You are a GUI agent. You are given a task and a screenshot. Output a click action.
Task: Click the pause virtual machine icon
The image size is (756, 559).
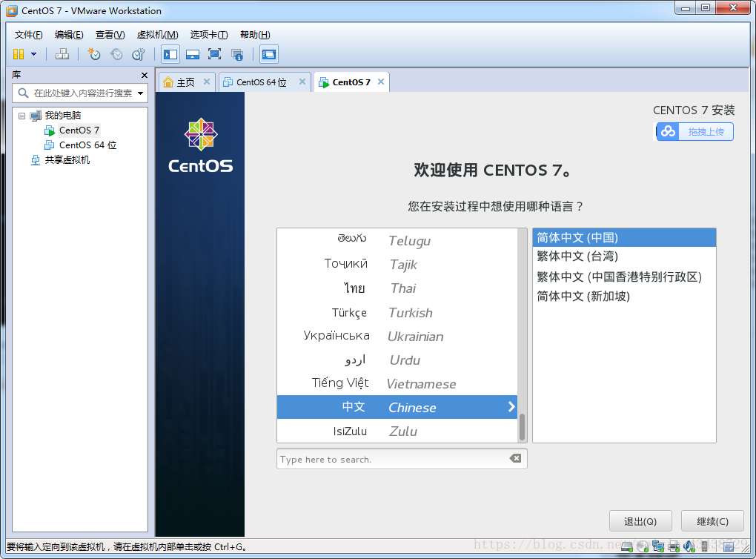point(19,54)
